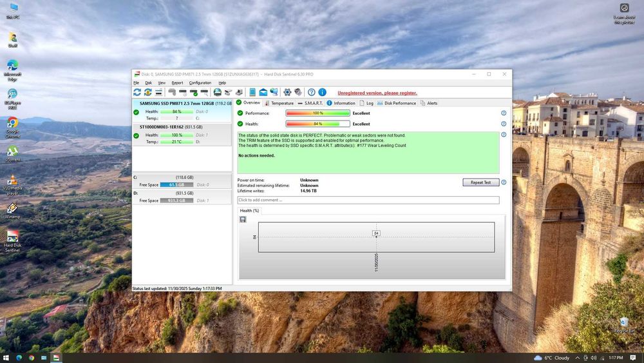Select the SAMSUNG SSD PM871 disk entry
This screenshot has width=644, height=363.
182,111
